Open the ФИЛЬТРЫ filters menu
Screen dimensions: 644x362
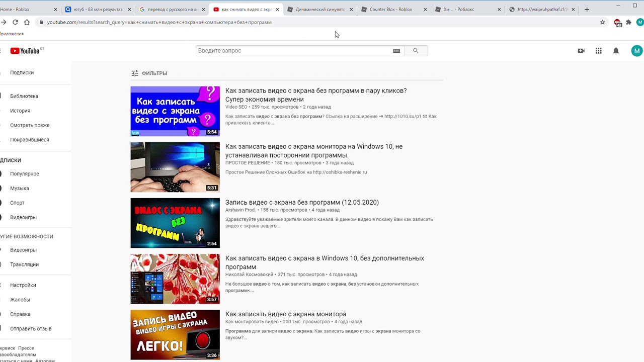(x=149, y=73)
